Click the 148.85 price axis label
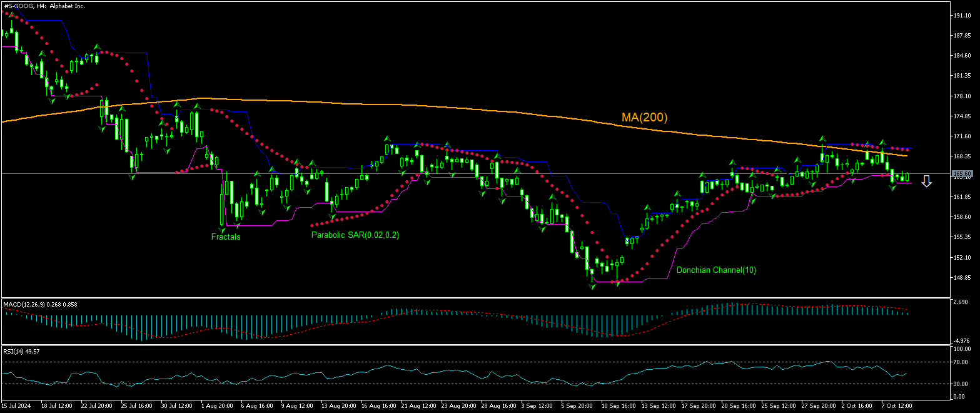980x413 pixels. click(961, 277)
